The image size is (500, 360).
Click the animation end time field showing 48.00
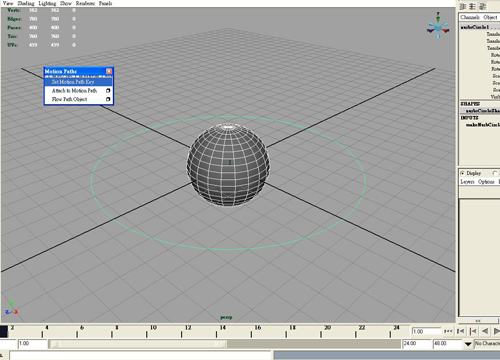point(447,343)
